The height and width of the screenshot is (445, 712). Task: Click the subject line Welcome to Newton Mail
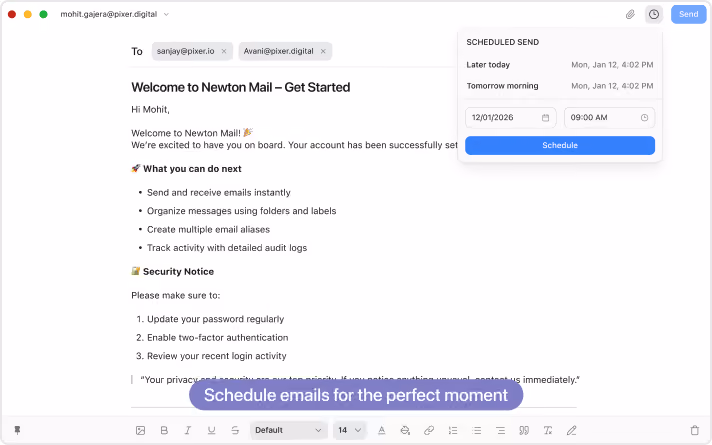(x=241, y=87)
